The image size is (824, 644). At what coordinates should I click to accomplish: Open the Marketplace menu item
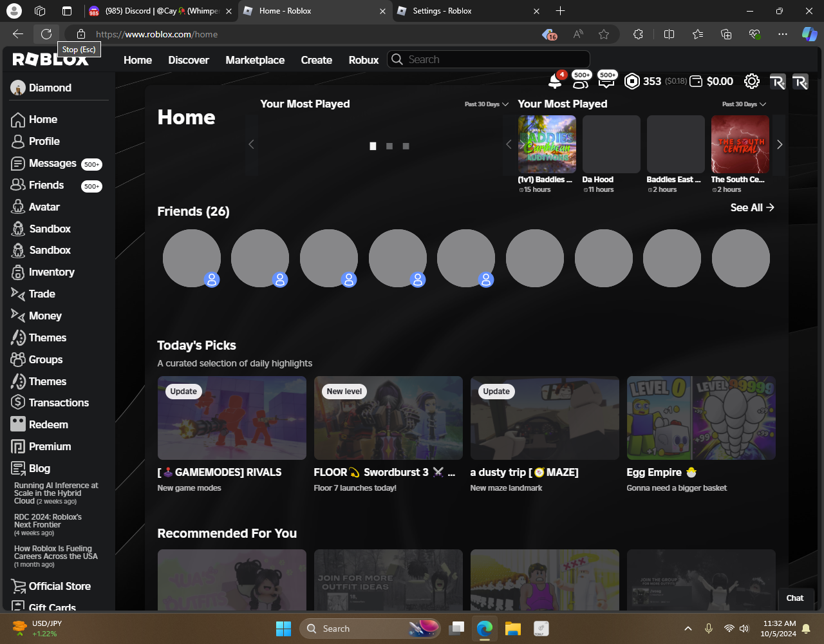pyautogui.click(x=255, y=60)
